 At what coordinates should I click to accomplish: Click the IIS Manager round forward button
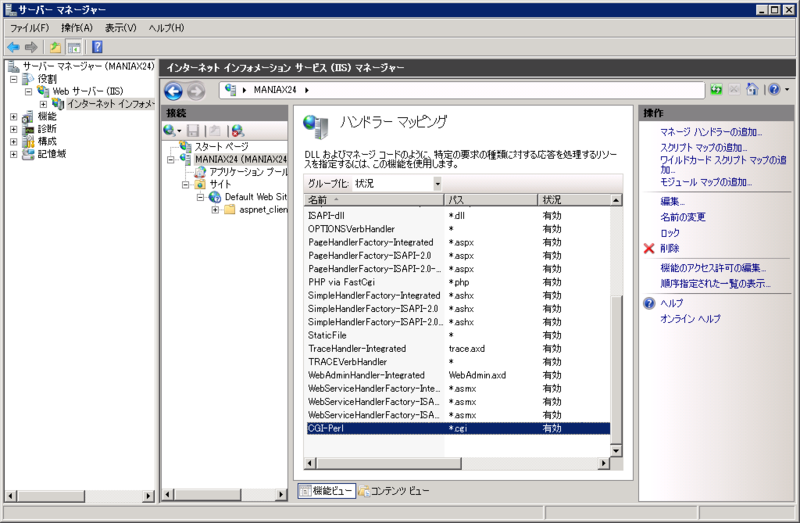pos(195,91)
